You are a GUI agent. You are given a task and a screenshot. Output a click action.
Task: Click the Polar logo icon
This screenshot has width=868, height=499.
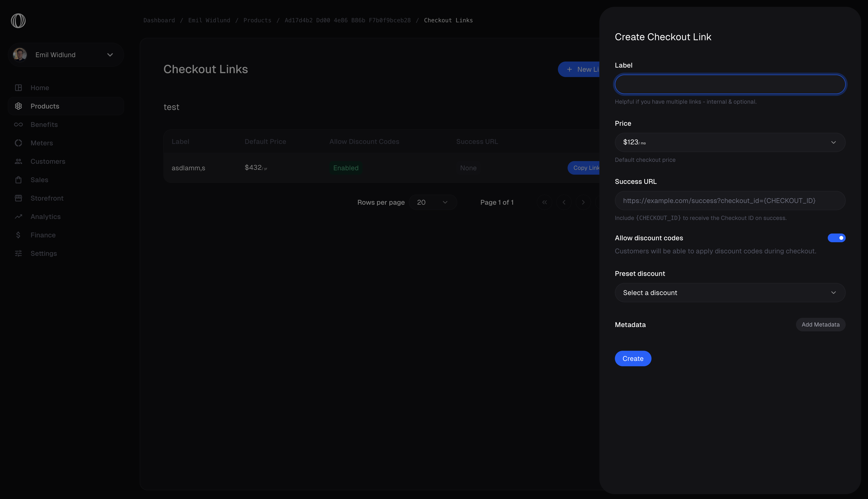click(18, 21)
